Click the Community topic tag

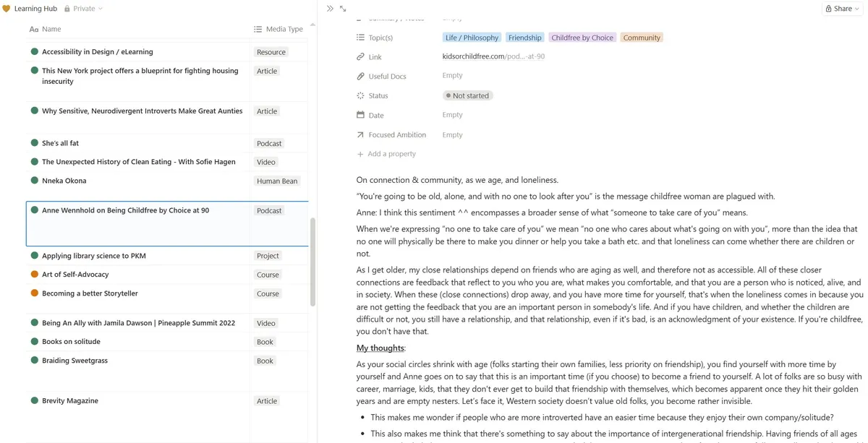click(642, 38)
